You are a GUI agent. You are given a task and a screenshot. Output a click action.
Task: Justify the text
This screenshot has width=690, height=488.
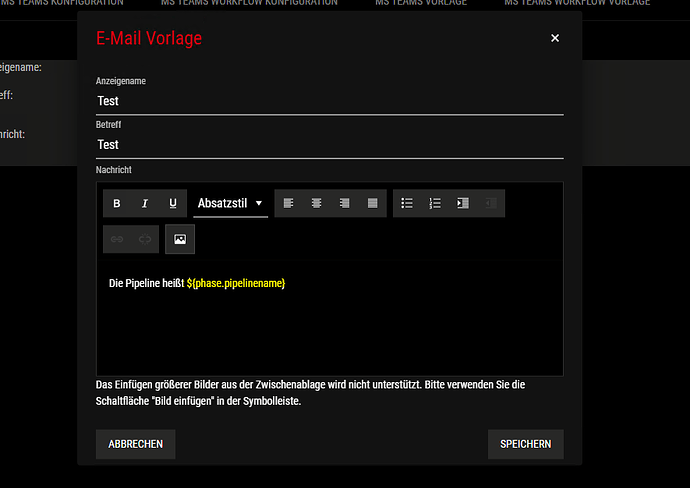tap(373, 203)
